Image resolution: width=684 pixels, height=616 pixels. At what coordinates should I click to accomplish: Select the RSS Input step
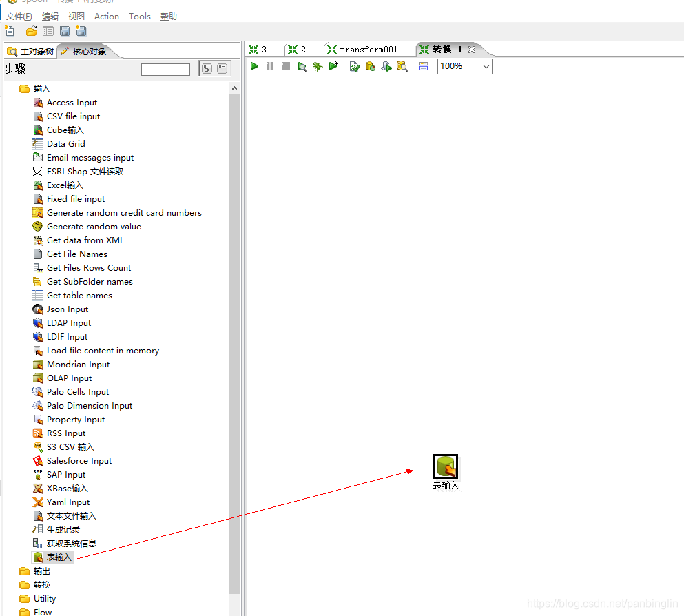[x=59, y=433]
